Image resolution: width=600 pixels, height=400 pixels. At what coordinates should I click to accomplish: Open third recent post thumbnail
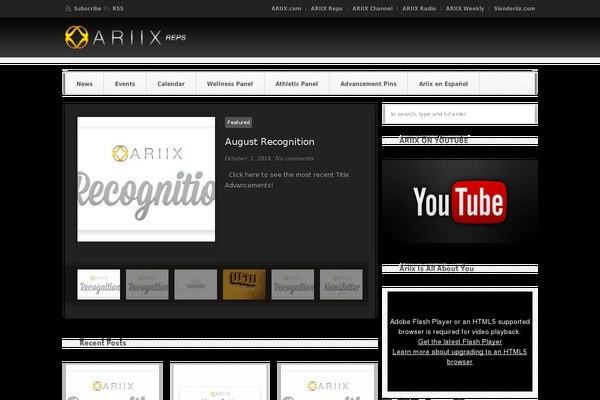(328, 382)
